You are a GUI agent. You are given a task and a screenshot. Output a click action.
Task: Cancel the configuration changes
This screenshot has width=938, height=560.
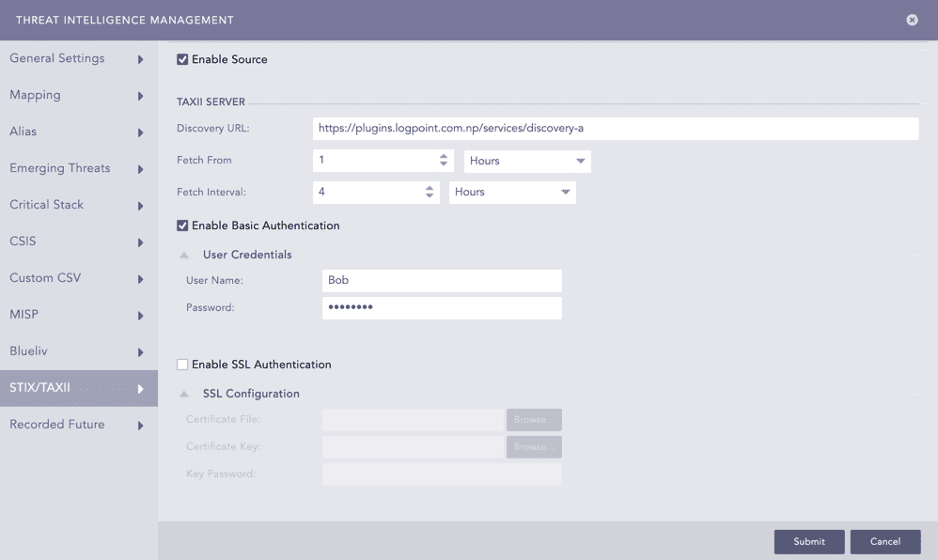[x=884, y=541]
